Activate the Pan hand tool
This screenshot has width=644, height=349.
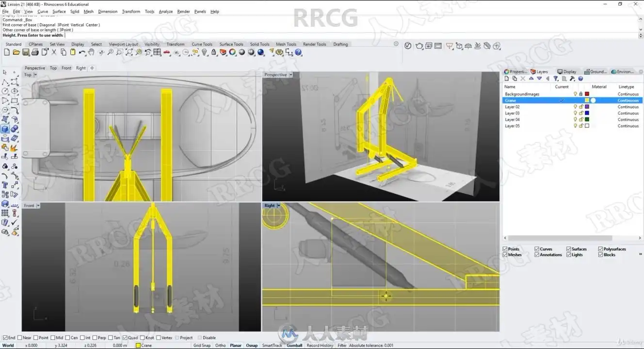pyautogui.click(x=91, y=52)
